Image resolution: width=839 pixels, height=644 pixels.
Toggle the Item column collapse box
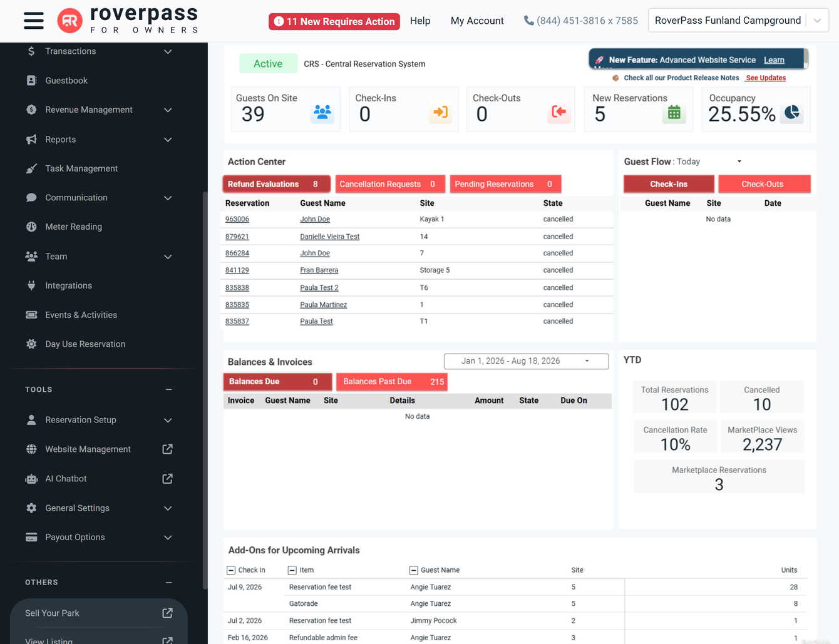click(292, 570)
